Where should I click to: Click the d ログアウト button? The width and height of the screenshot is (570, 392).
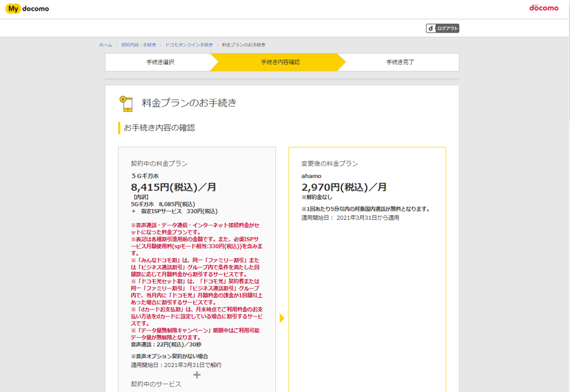[442, 28]
